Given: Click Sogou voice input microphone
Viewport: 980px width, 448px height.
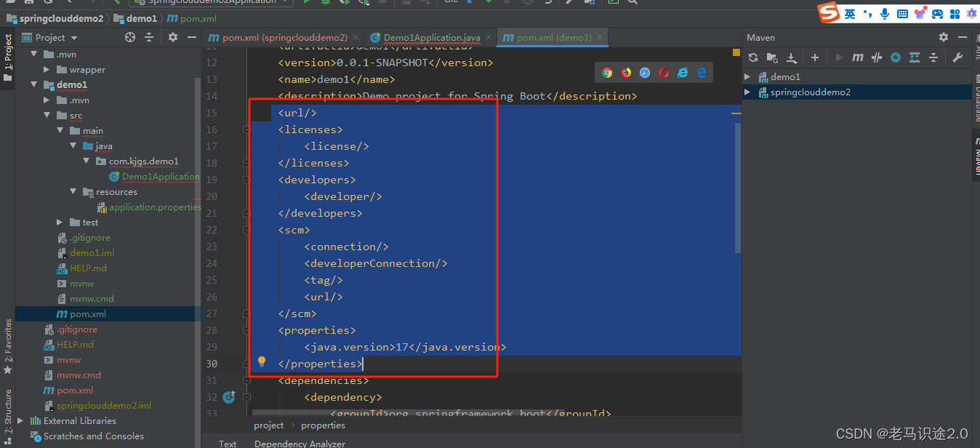Looking at the screenshot, I should click(x=885, y=14).
